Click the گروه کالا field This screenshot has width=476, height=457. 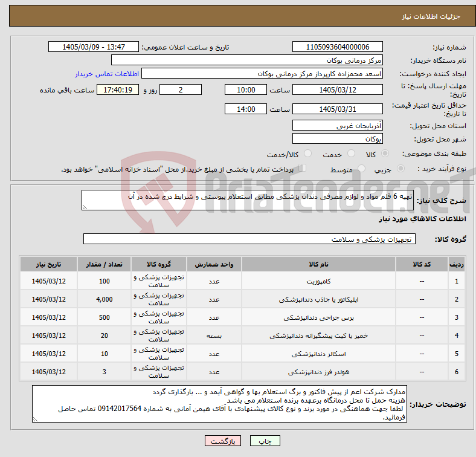pyautogui.click(x=249, y=239)
